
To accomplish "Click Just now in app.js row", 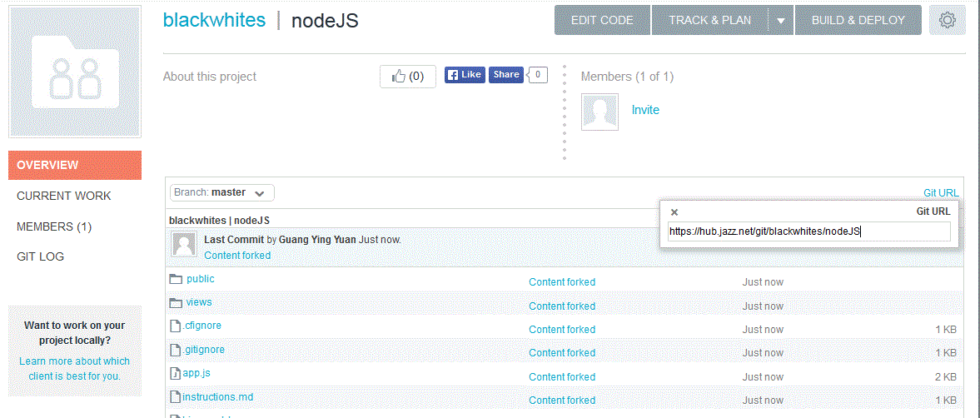I will [763, 376].
